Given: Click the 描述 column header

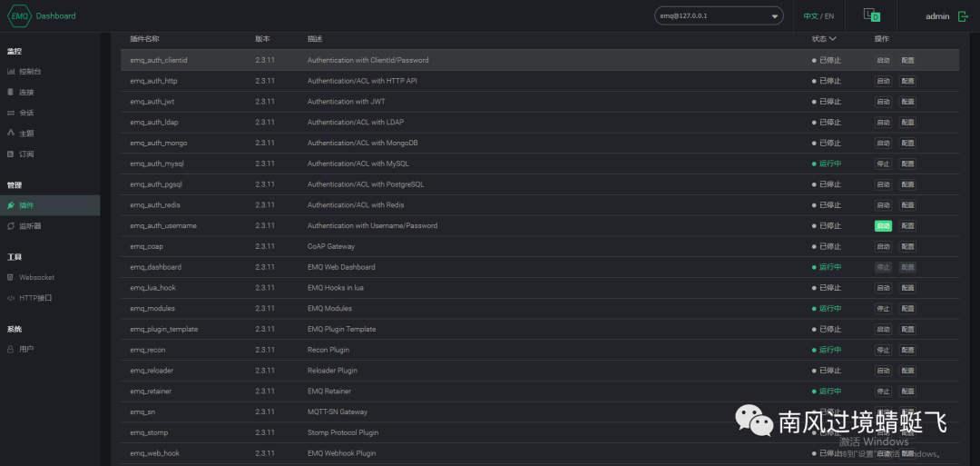Looking at the screenshot, I should point(314,39).
